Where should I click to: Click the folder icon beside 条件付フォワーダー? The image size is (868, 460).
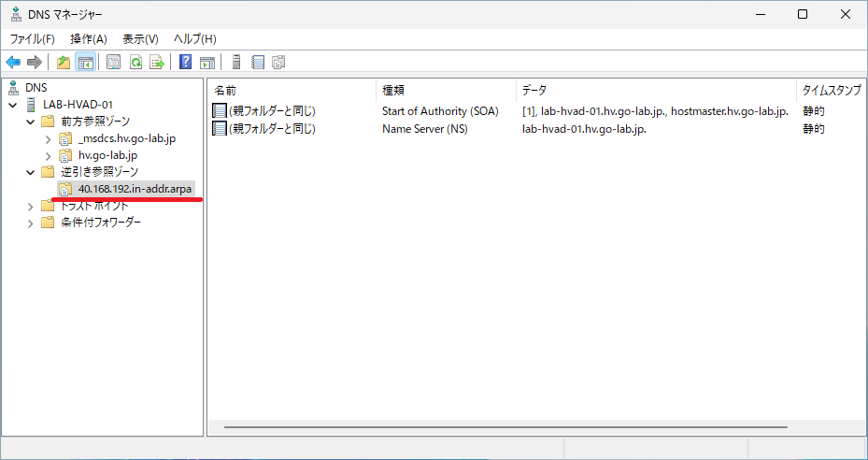(49, 223)
